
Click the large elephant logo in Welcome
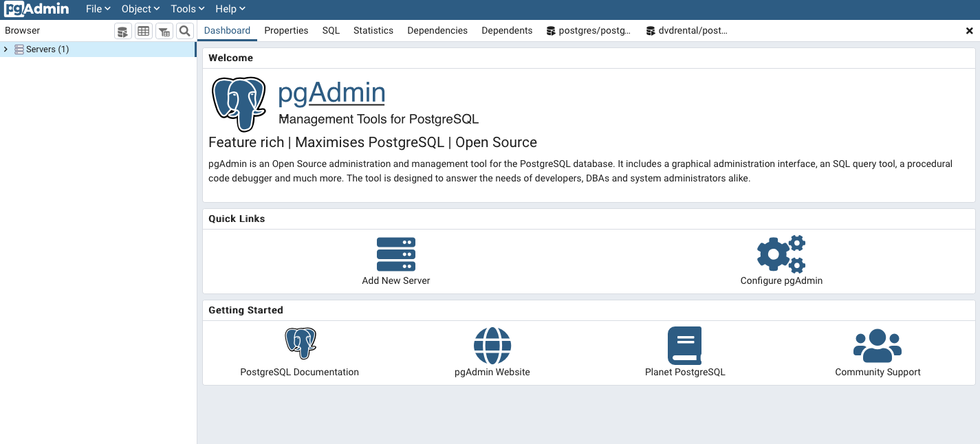tap(239, 104)
